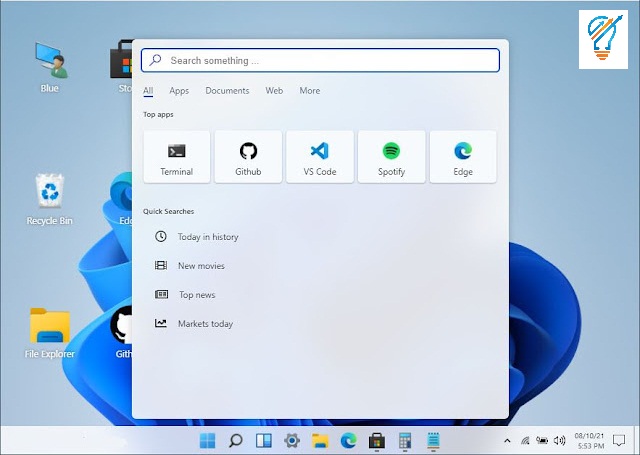Switch to the Web tab
Viewport: 640px width, 455px height.
click(x=274, y=91)
